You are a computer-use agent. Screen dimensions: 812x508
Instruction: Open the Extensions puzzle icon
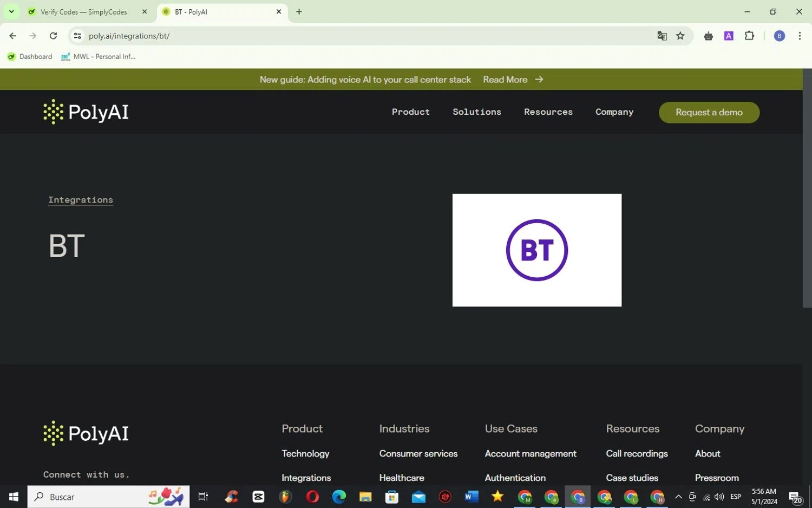click(x=749, y=36)
